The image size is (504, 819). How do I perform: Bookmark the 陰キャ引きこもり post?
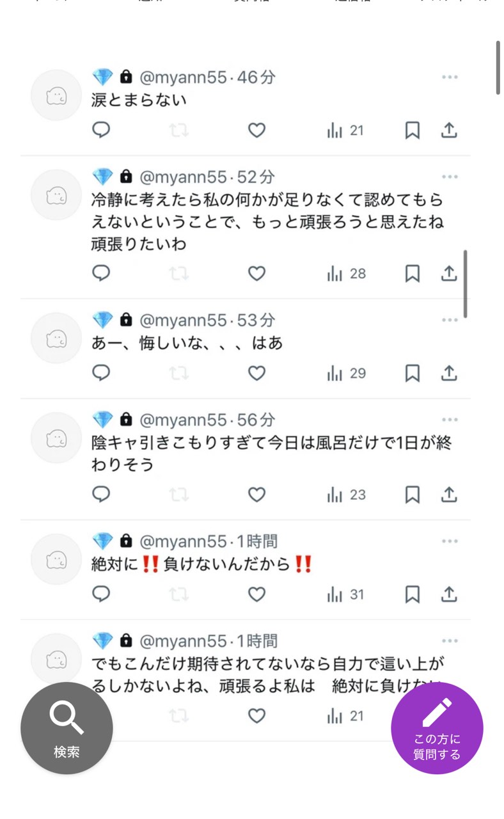(x=413, y=495)
